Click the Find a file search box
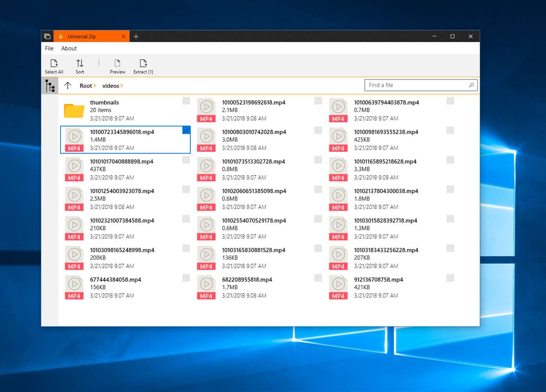 (x=421, y=85)
